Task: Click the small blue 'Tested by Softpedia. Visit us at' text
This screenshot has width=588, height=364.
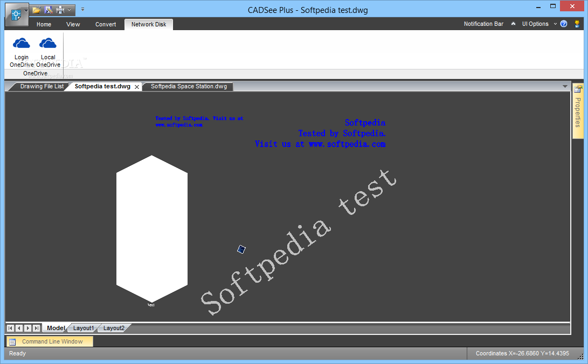Action: (199, 118)
